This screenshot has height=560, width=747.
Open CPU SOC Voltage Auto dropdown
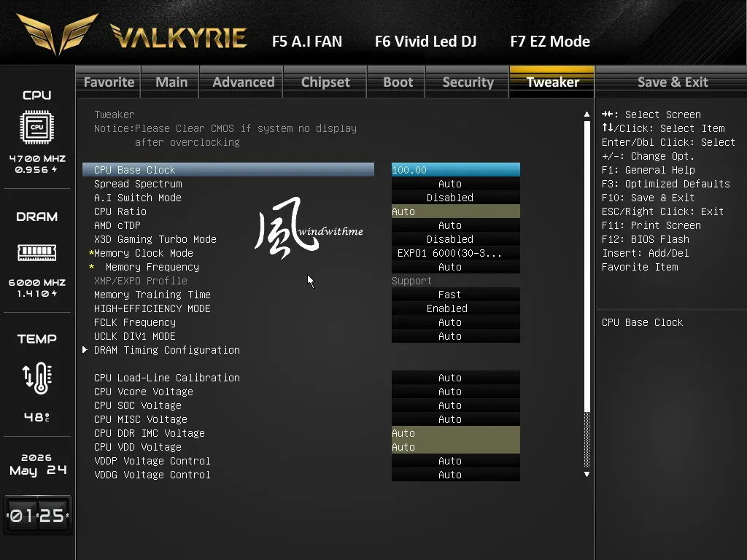click(455, 405)
